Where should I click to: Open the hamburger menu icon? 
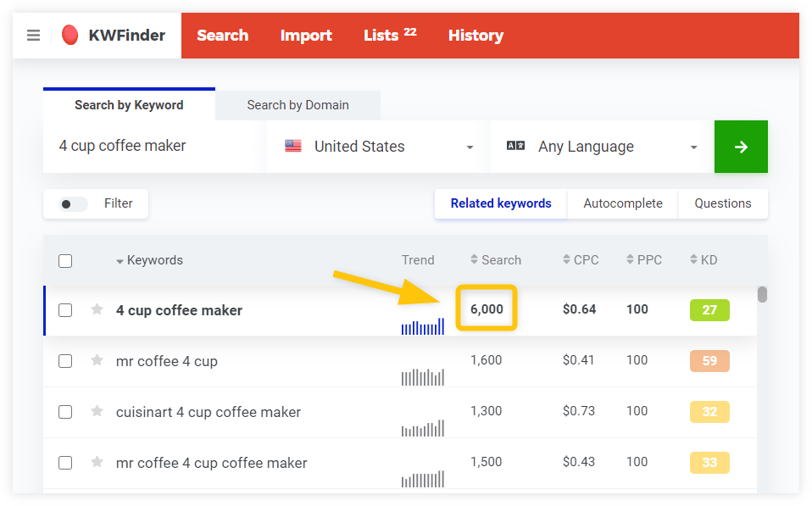[33, 36]
